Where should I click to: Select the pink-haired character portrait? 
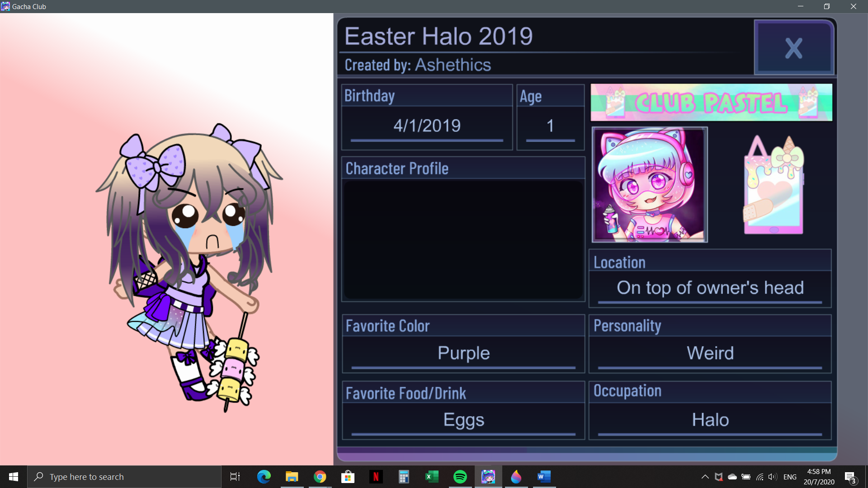(x=650, y=184)
